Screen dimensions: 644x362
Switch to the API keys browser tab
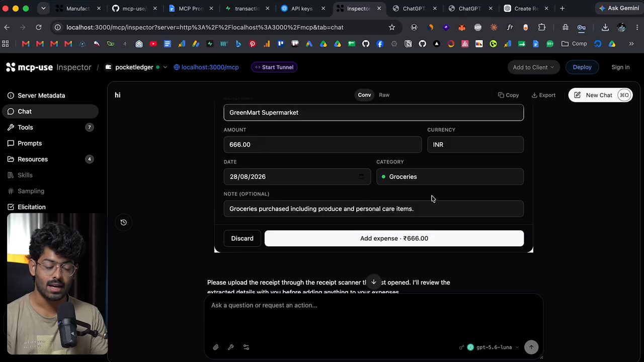pyautogui.click(x=302, y=9)
